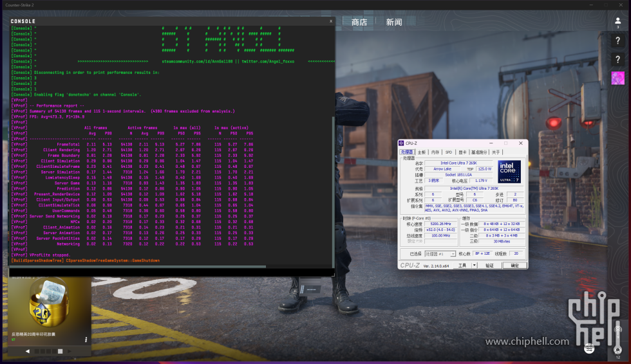Go to next store item arrow
Viewport: 631px width, 364px height.
pyautogui.click(x=70, y=351)
